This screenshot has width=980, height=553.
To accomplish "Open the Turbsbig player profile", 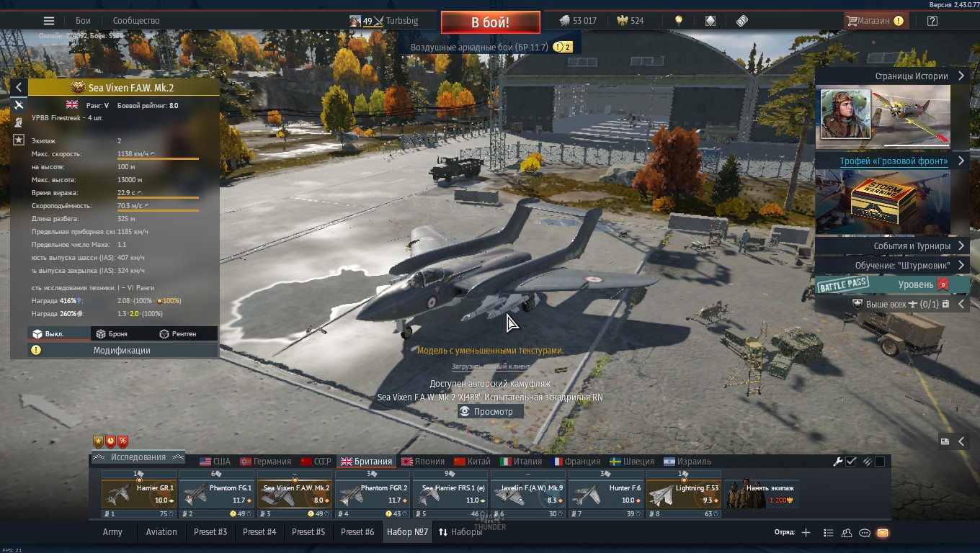I will tap(383, 21).
